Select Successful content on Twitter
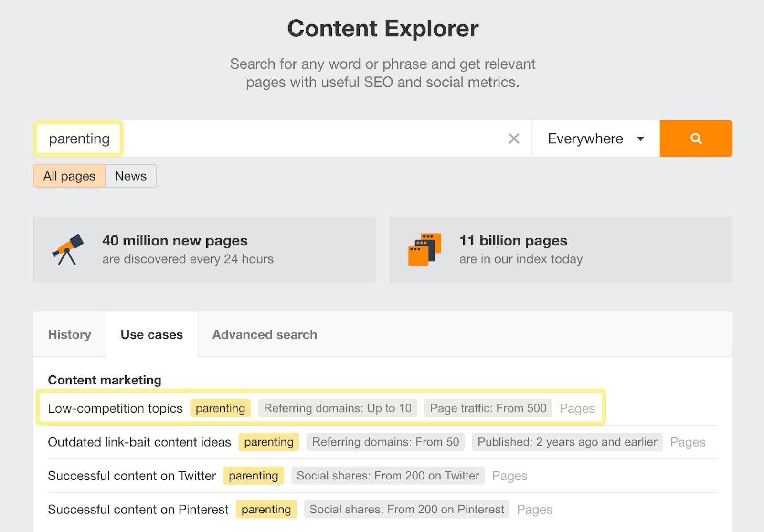764x532 pixels. click(131, 476)
